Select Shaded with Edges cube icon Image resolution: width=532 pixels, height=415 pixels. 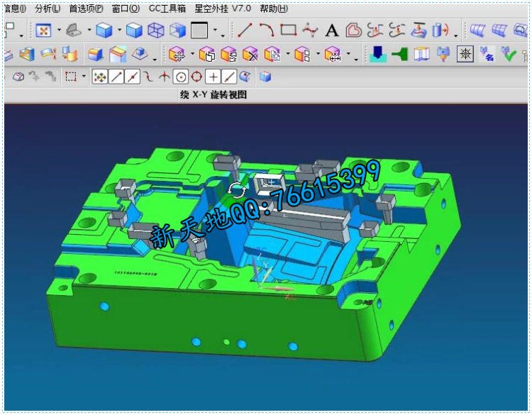pyautogui.click(x=104, y=31)
